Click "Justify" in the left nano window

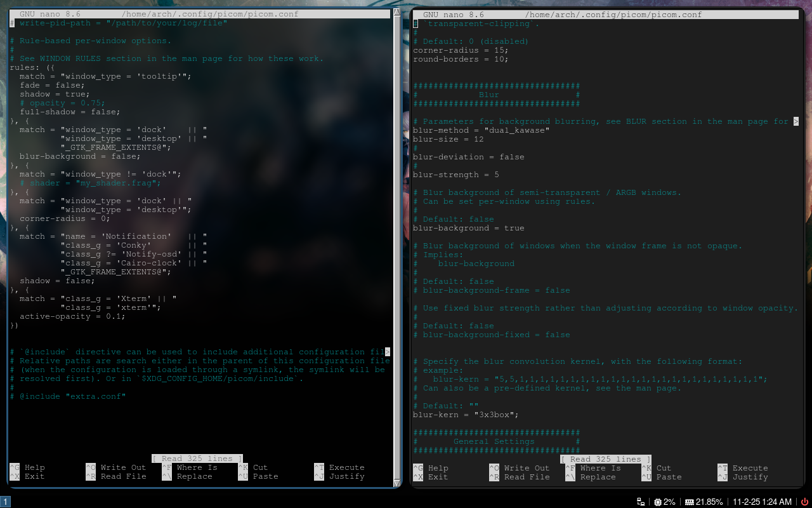[x=347, y=476]
